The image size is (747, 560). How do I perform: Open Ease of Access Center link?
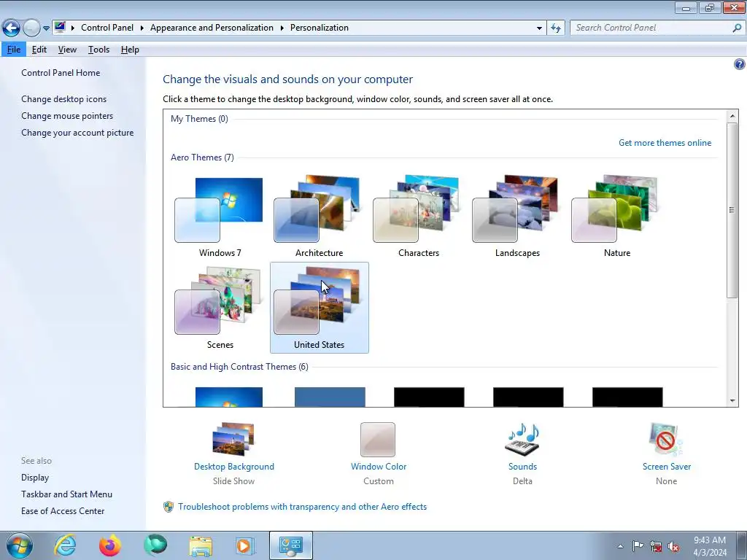pyautogui.click(x=63, y=511)
